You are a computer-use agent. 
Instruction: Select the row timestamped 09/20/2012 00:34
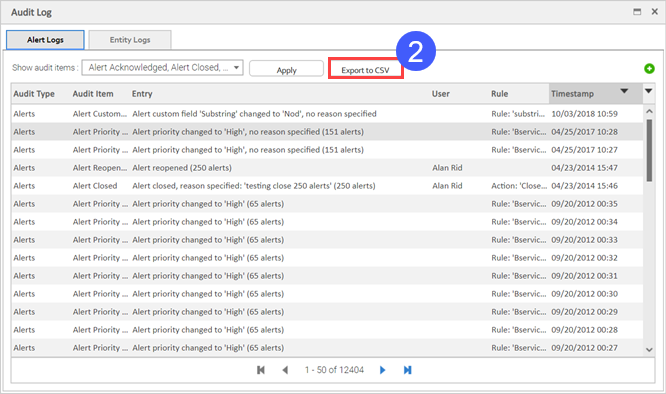tap(327, 222)
